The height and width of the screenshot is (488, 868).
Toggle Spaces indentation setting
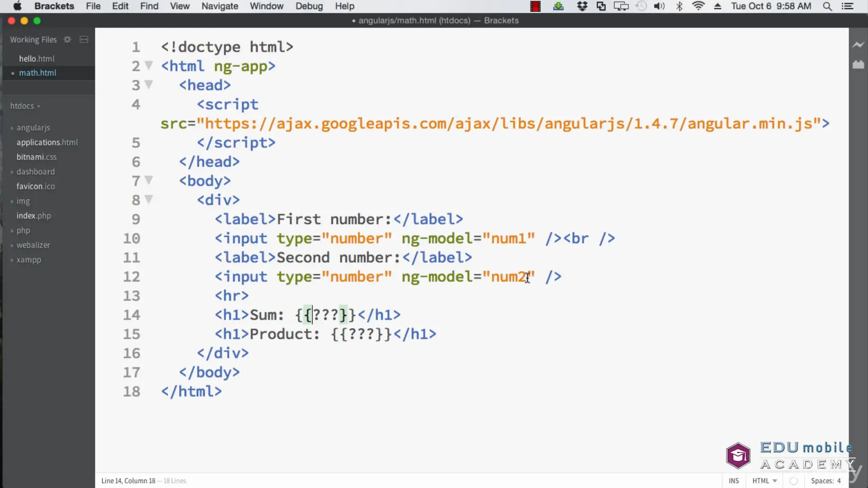pyautogui.click(x=825, y=481)
